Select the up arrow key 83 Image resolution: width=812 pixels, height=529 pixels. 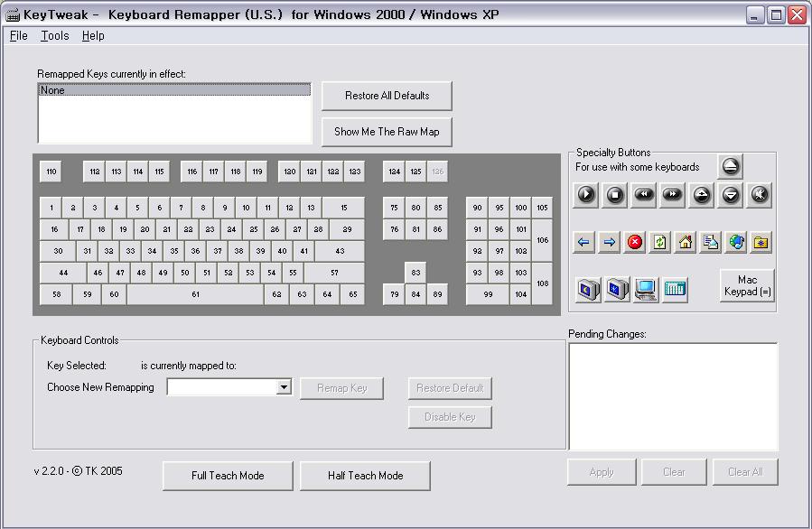tap(415, 273)
